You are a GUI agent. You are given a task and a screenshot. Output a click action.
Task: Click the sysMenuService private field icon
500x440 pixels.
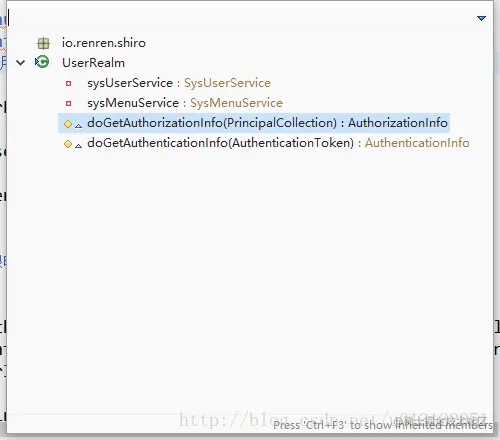pyautogui.click(x=68, y=103)
